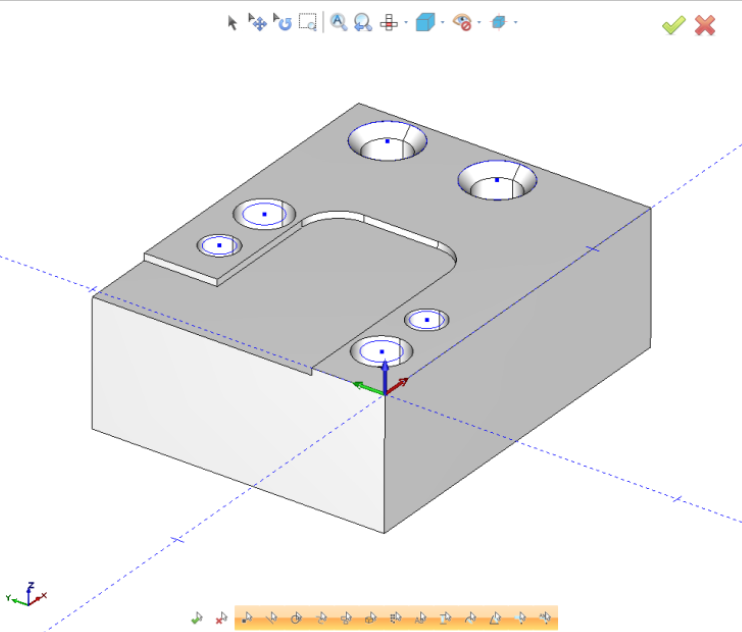This screenshot has height=632, width=742.
Task: Click the red X axis arrow at origin
Action: (397, 386)
